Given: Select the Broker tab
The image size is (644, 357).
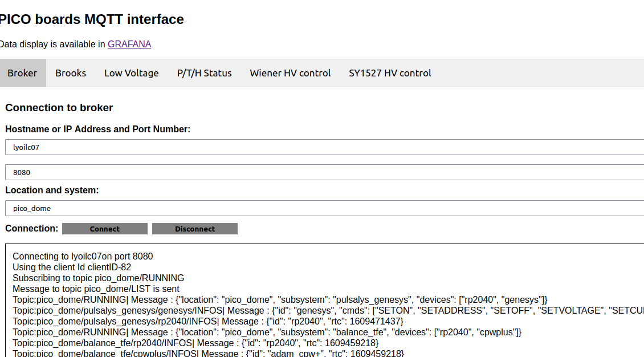Looking at the screenshot, I should point(22,73).
